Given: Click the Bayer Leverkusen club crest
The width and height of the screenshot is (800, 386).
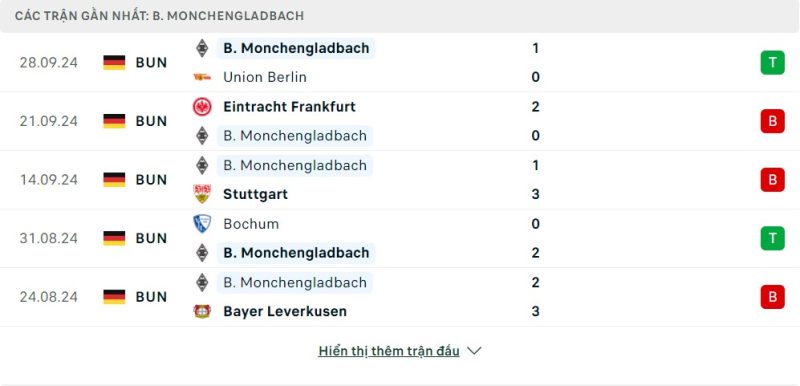Looking at the screenshot, I should click(x=202, y=311).
